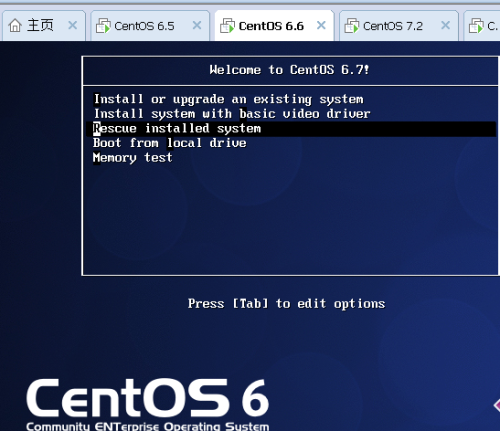
Task: Click 'Press [Tab] to edit options' text
Action: (286, 304)
